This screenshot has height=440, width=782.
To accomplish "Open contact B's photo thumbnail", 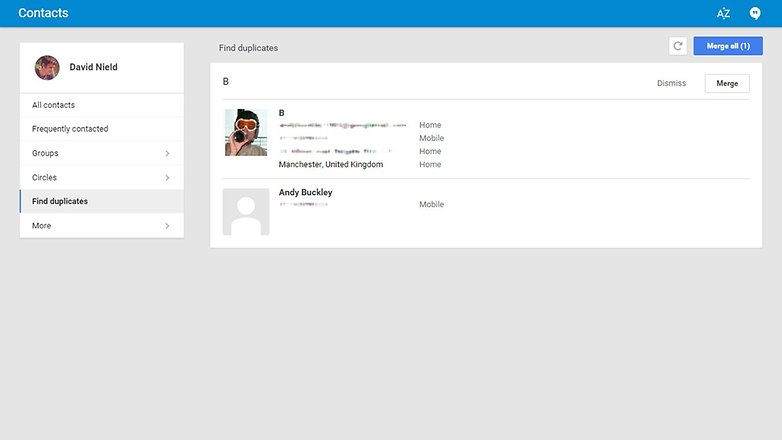I will tap(246, 132).
